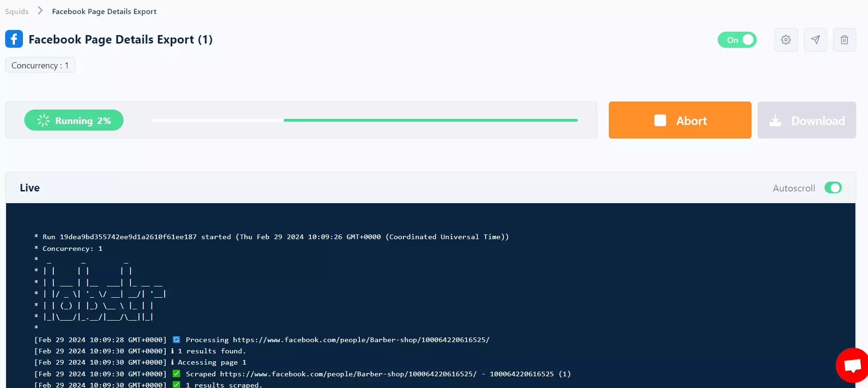Click the Download button
The width and height of the screenshot is (868, 388).
click(x=807, y=120)
